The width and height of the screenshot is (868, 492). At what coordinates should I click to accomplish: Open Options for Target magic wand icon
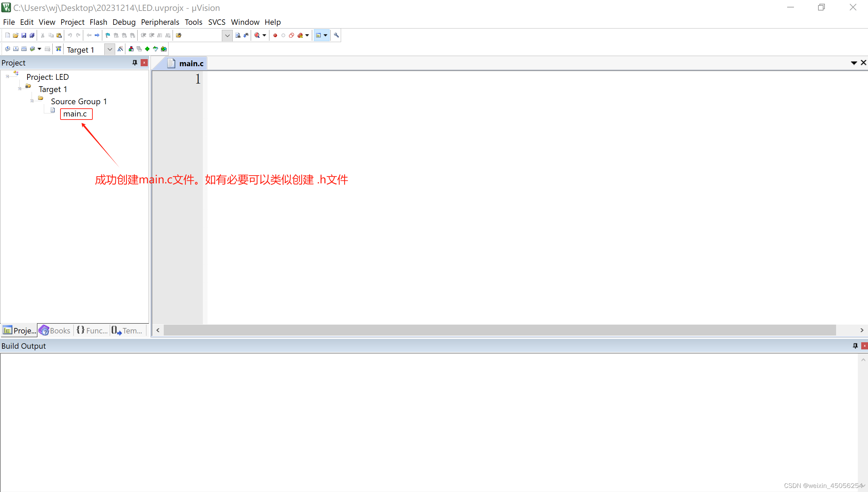tap(120, 49)
